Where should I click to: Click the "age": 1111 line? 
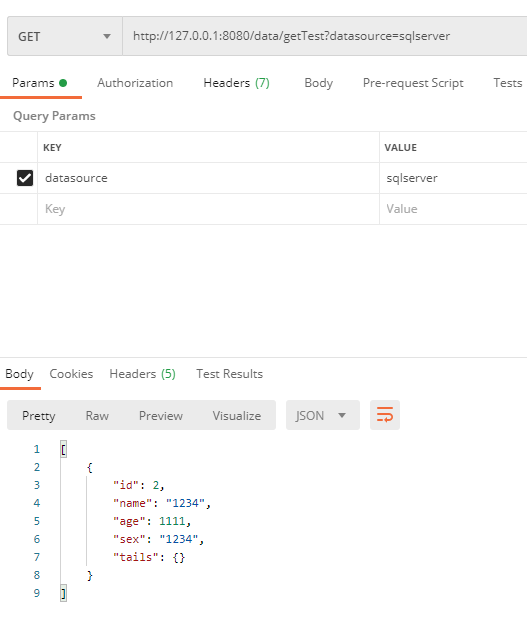pos(152,521)
